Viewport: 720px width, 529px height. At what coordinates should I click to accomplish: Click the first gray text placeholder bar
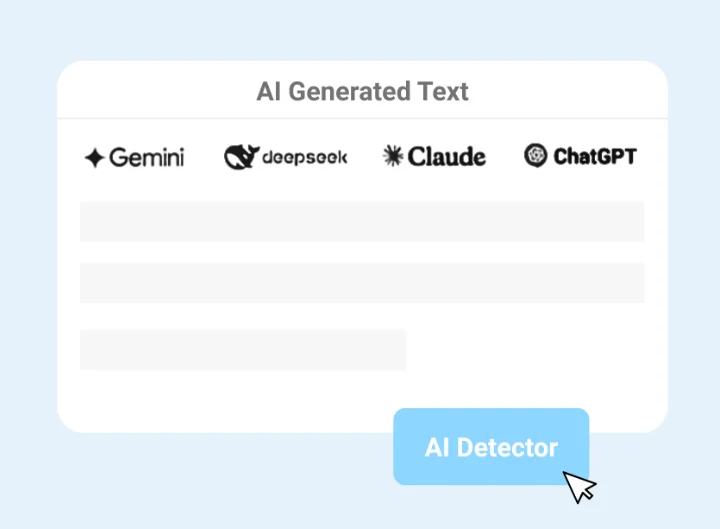click(362, 221)
